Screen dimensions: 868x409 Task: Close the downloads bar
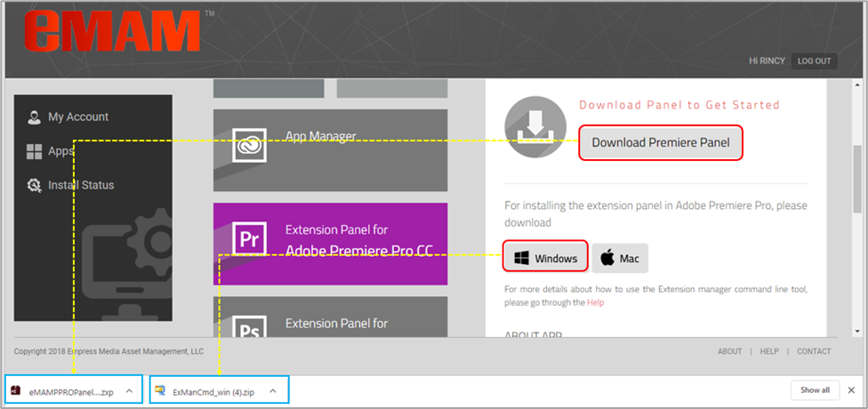pos(851,390)
